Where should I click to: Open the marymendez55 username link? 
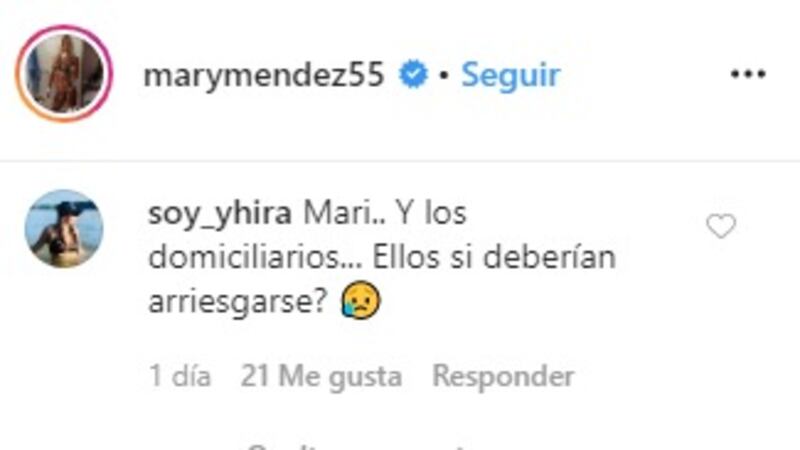[264, 76]
